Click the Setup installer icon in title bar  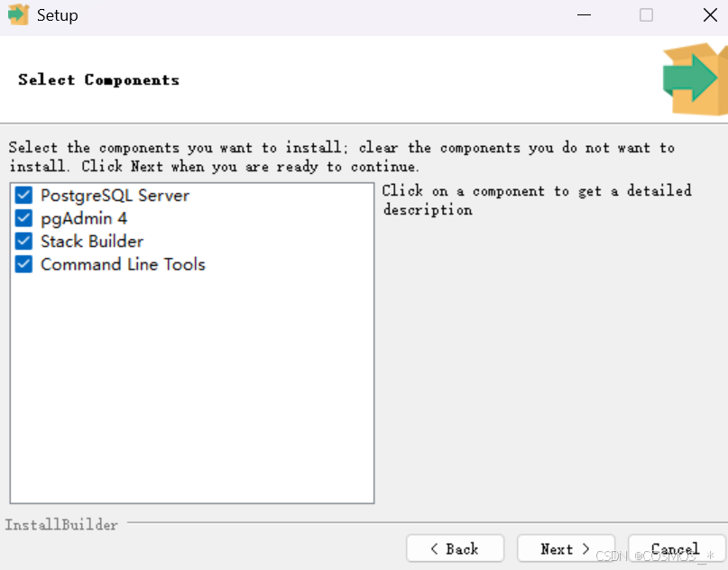tap(18, 14)
